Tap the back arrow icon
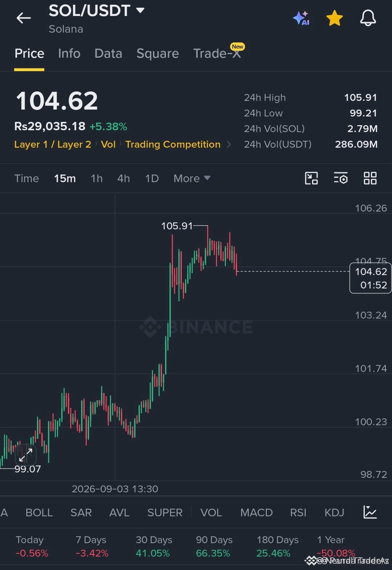Screen dimensions: 392x570 [24, 18]
